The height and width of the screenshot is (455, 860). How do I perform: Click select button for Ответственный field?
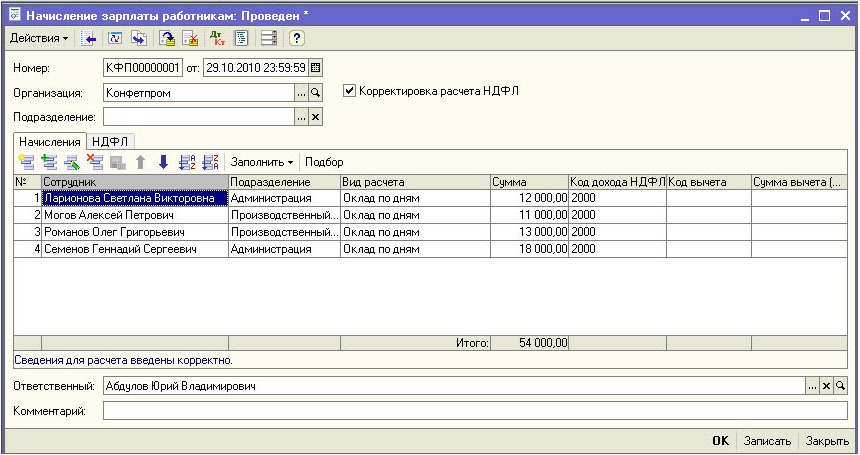pos(812,386)
